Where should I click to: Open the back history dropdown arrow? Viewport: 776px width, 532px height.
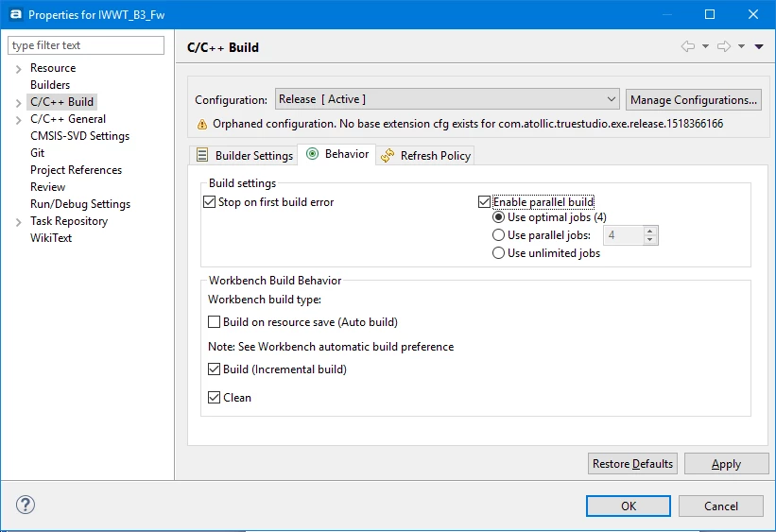tap(705, 46)
